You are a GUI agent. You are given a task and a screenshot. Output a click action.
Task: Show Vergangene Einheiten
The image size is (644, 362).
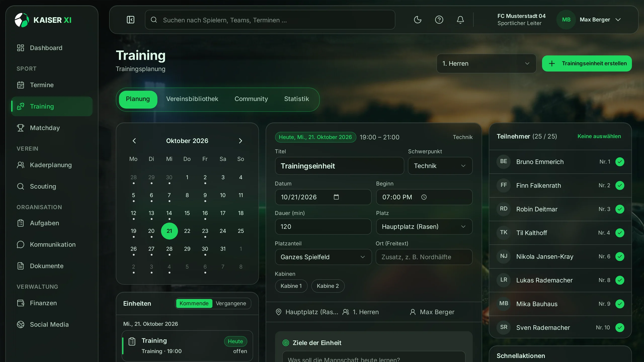(231, 303)
